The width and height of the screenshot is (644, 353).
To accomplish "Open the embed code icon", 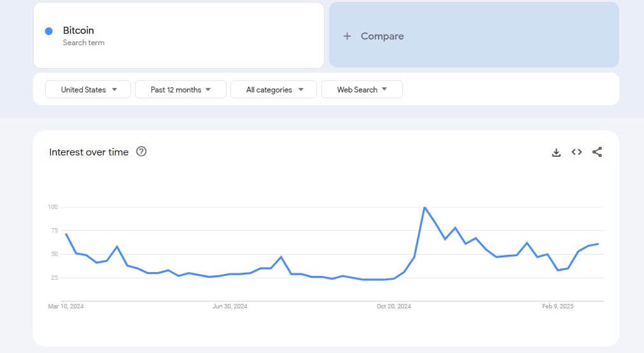I will tap(577, 152).
